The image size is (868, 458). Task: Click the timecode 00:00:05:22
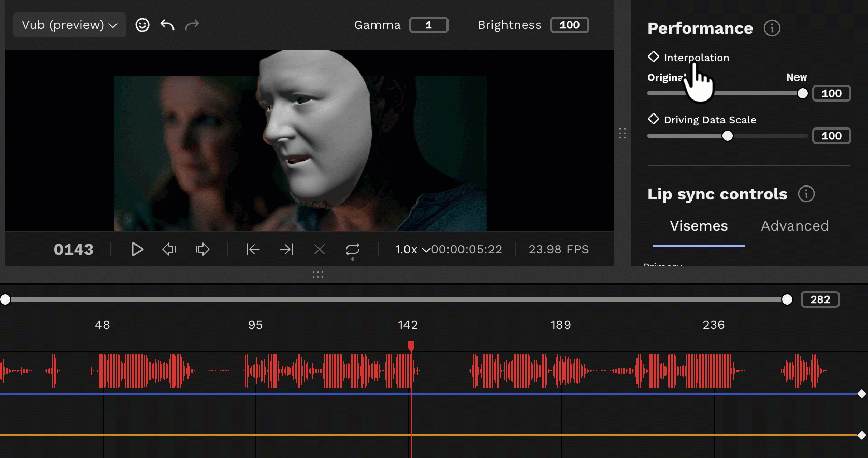(x=467, y=249)
